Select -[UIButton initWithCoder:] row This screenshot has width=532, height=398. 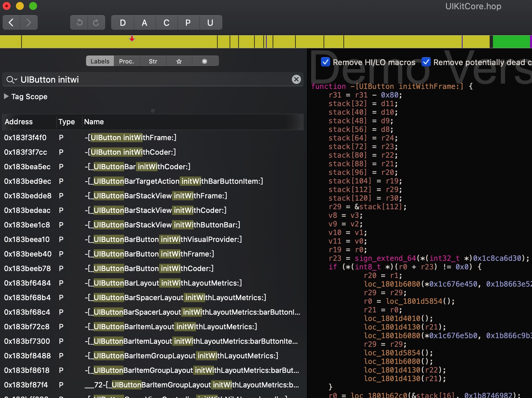click(x=152, y=152)
